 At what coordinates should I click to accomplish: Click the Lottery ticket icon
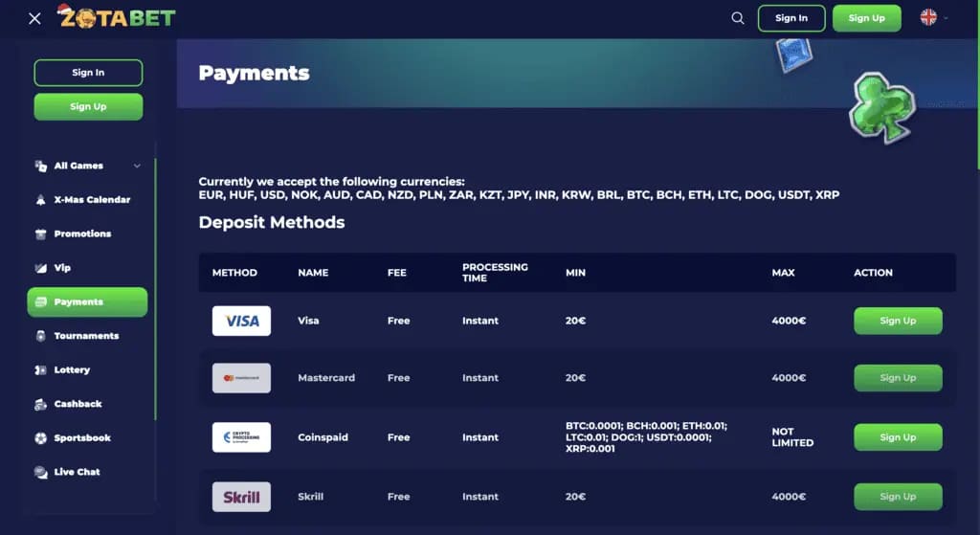[40, 370]
